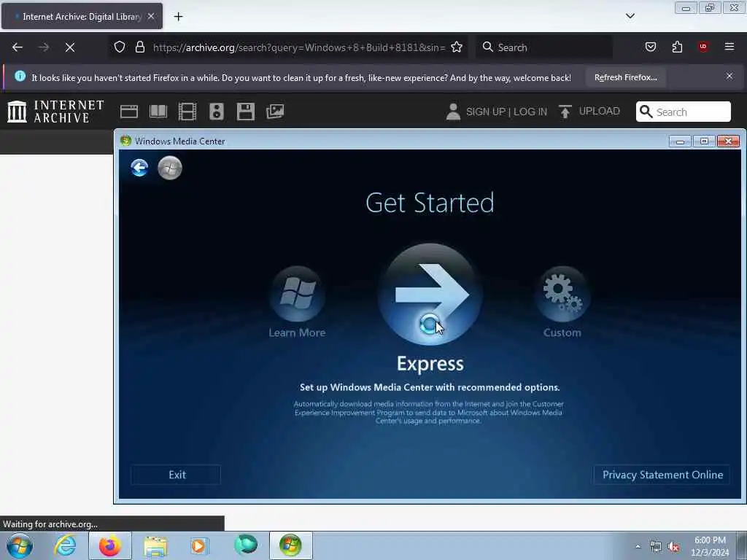Open the Windows Start orb
Viewport: 747px width, 560px height.
20,545
